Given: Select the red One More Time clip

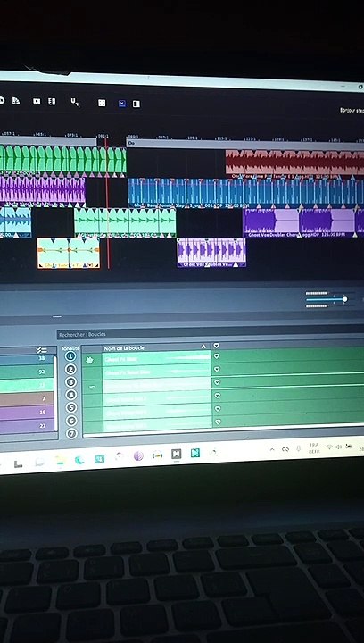Looking at the screenshot, I should coord(294,163).
